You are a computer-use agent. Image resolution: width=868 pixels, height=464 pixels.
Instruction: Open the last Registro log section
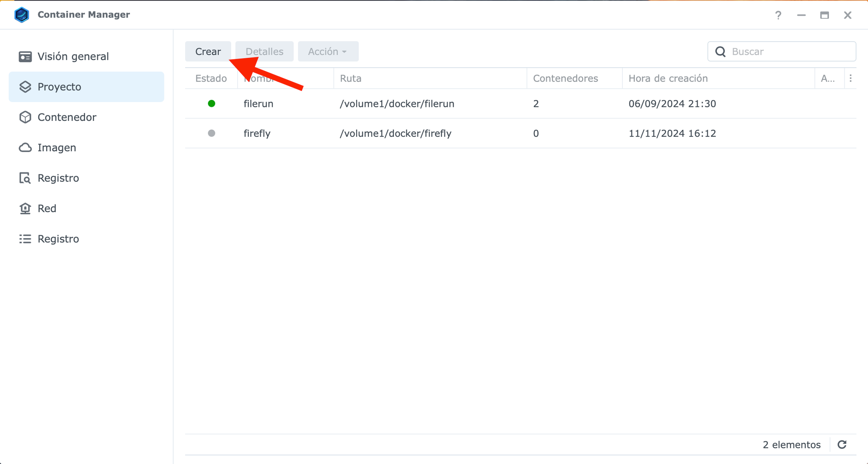[86, 239]
